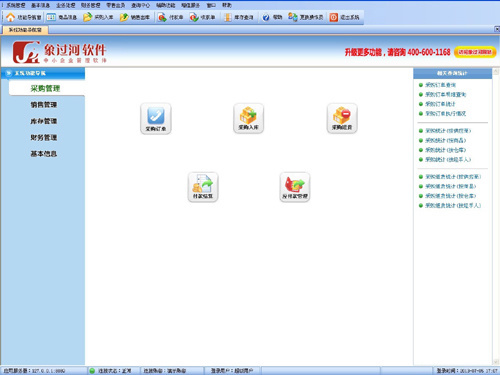Open the 帮助 menu in menu bar
Viewport: 500px width, 375px height.
point(227,5)
